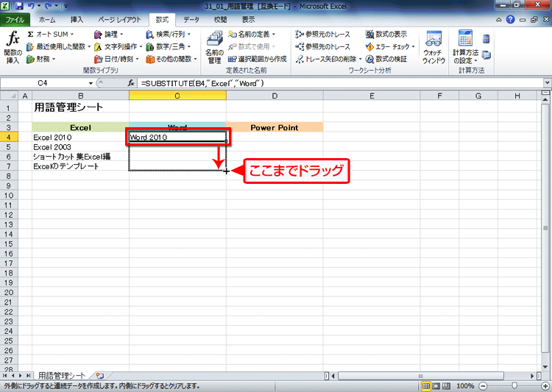Open Calculation Options (計算方法の設定)
This screenshot has height=392, width=552.
tap(465, 48)
